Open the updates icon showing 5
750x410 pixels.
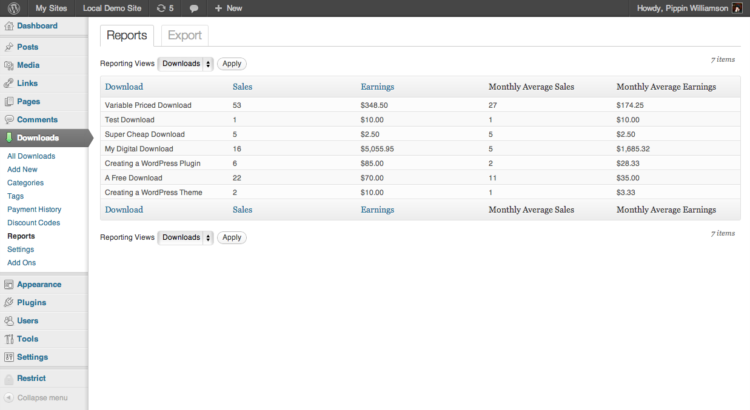165,8
